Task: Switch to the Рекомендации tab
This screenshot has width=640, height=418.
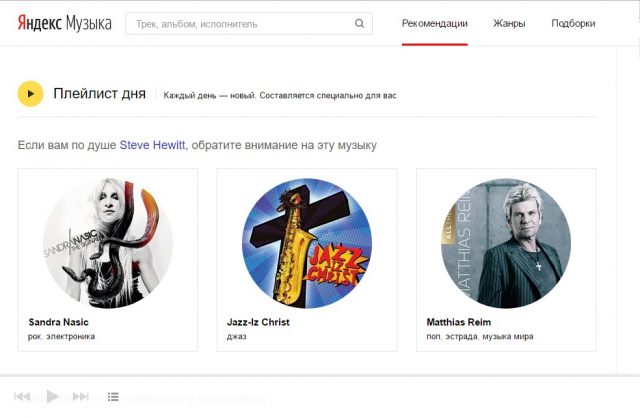Action: [x=435, y=23]
